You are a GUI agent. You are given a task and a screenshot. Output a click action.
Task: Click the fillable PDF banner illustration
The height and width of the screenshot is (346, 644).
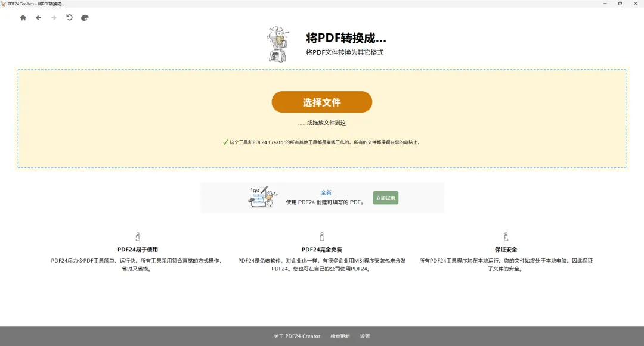(263, 197)
